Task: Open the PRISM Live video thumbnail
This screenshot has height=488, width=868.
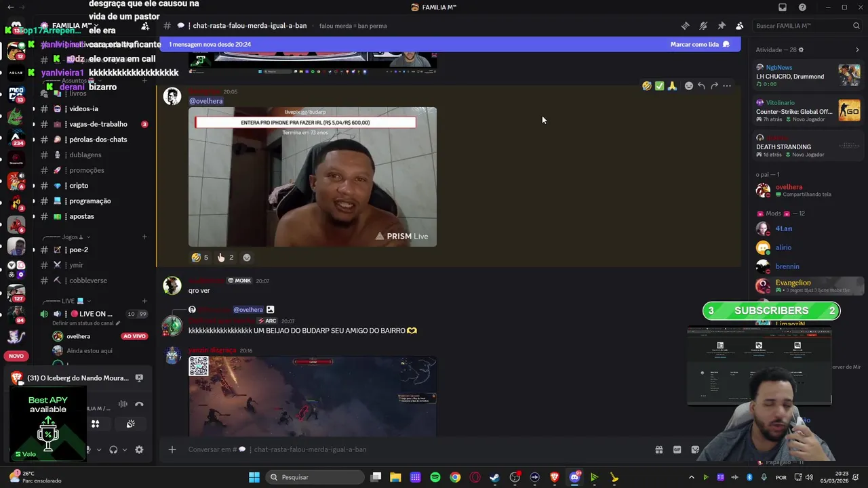Action: click(313, 177)
